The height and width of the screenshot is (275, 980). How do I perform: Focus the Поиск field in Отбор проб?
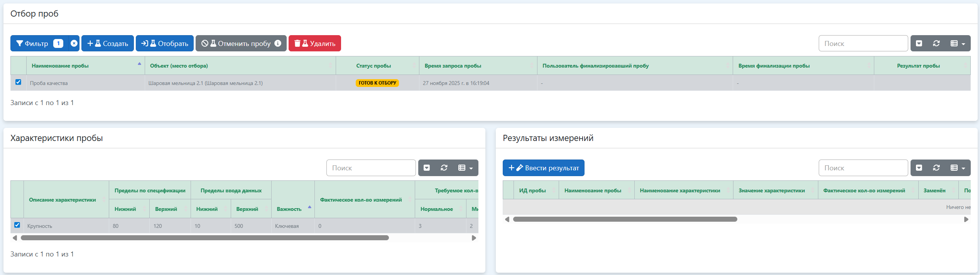pos(863,43)
